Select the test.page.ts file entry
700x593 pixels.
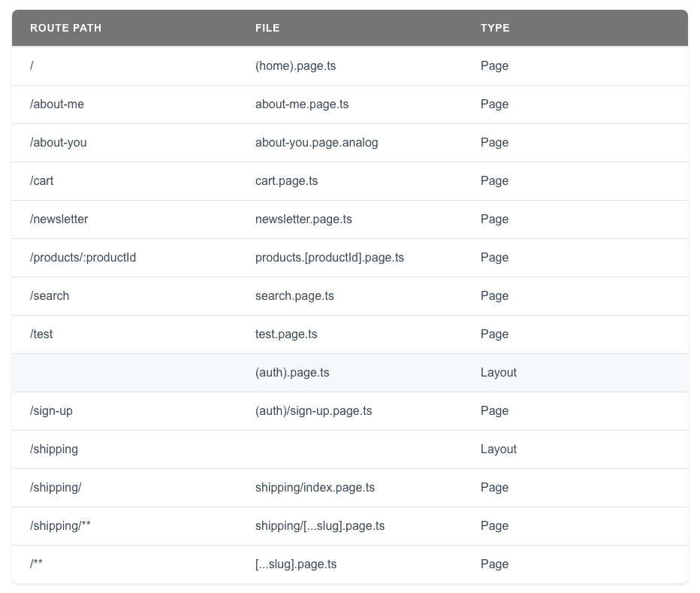pyautogui.click(x=287, y=334)
